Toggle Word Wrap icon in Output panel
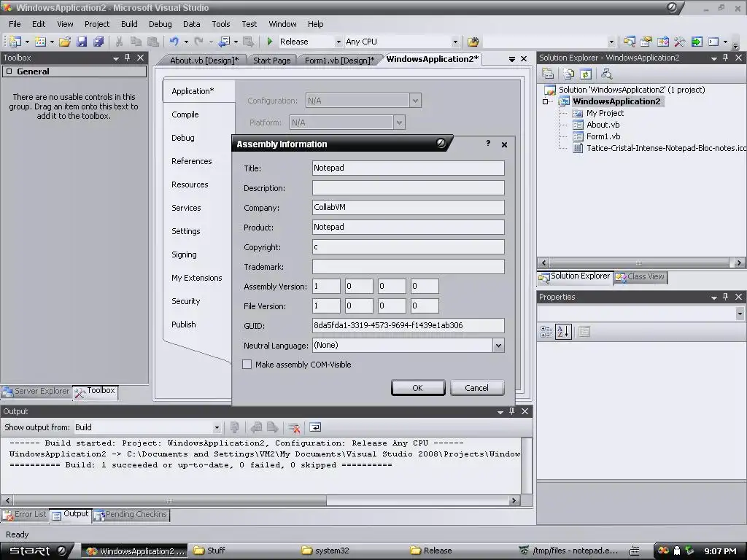 [x=315, y=427]
